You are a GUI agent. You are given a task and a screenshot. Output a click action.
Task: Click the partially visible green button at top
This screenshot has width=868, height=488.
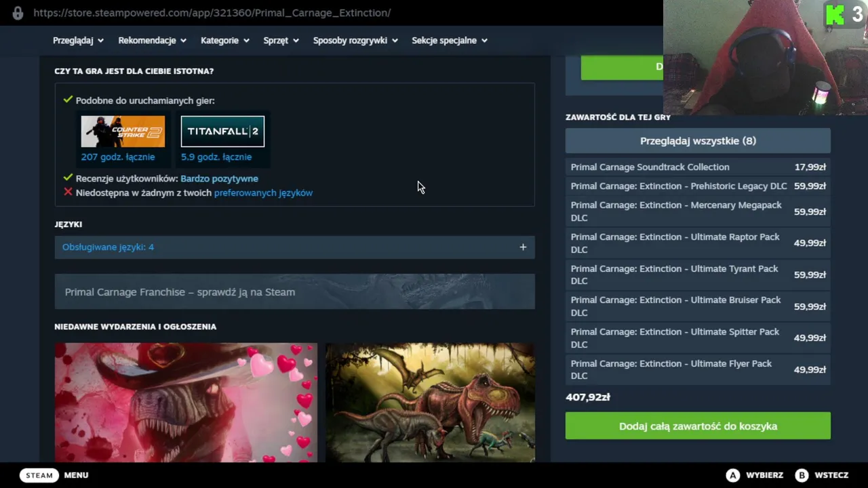point(622,67)
